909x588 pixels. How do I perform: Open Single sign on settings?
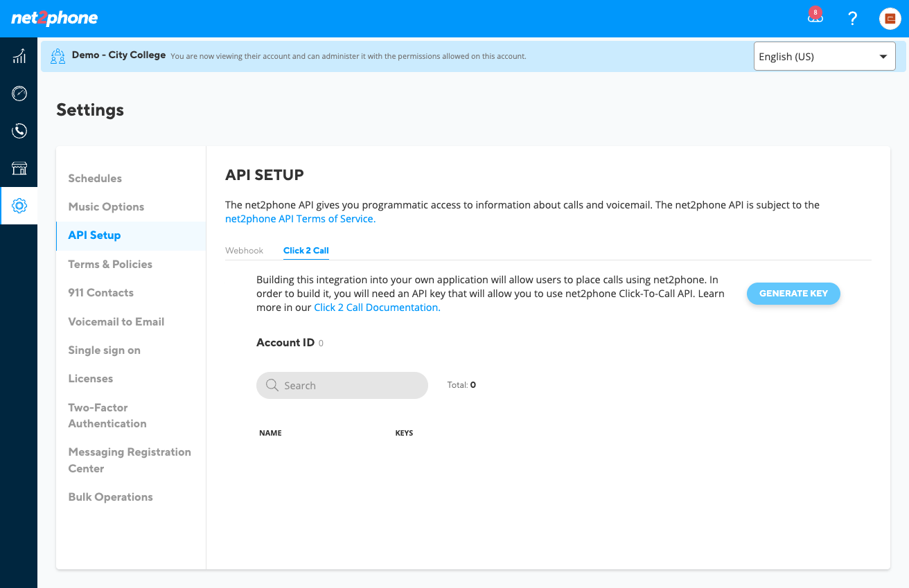(x=105, y=350)
